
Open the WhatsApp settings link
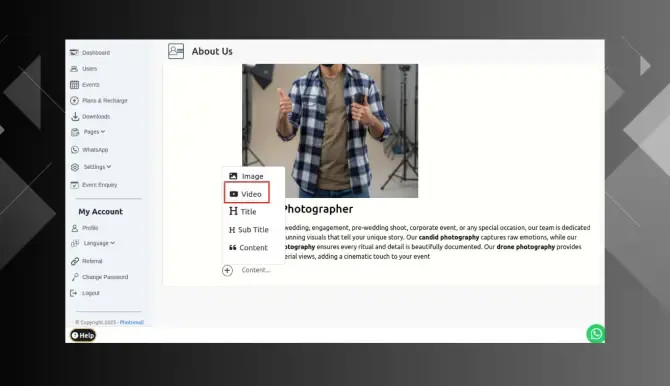click(x=95, y=150)
